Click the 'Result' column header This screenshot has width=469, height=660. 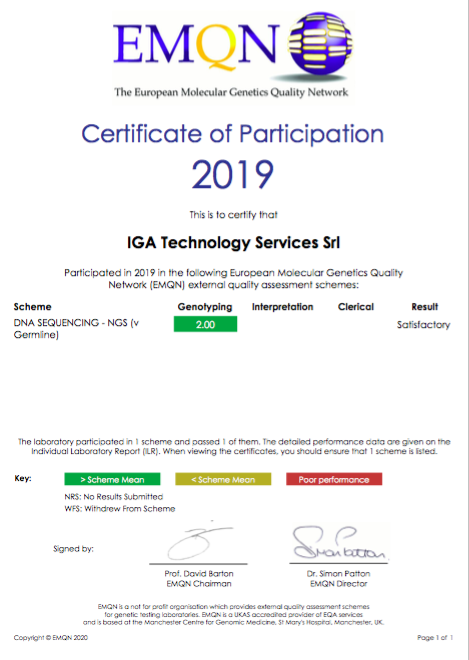coord(424,306)
